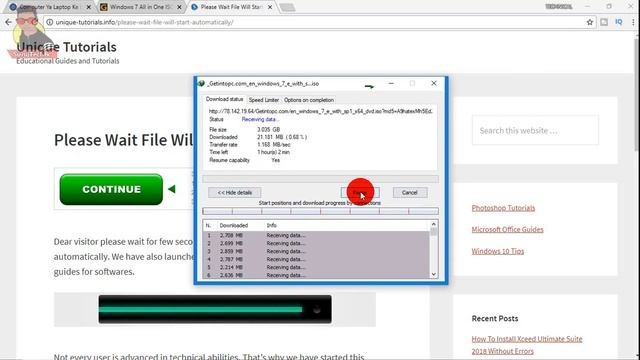Open the Microsoft Office Guides link
Image resolution: width=640 pixels, height=360 pixels.
[x=507, y=229]
